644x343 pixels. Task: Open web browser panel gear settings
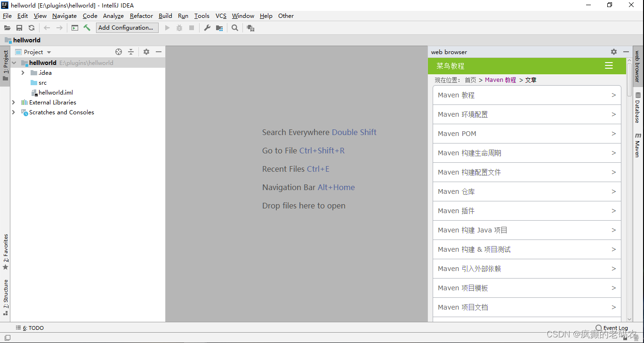pos(614,52)
